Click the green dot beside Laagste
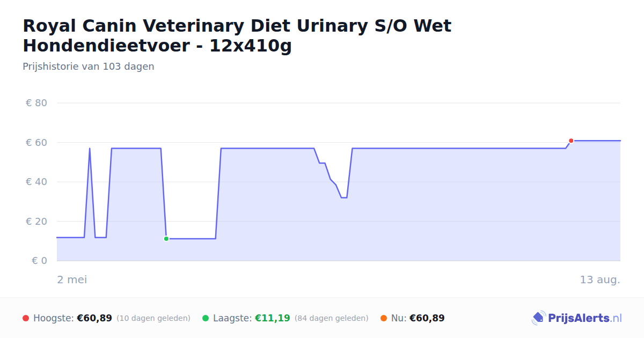Viewport: 644px width, 338px height. coord(206,318)
